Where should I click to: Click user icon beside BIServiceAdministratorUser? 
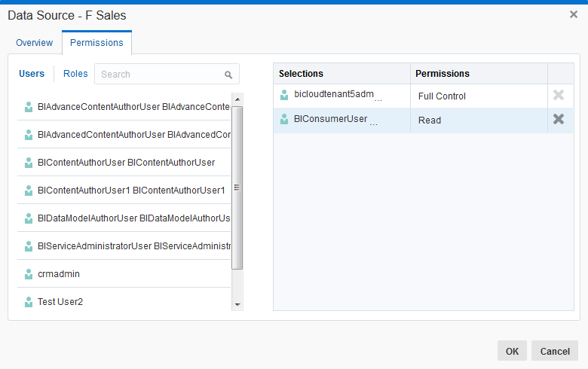coord(29,246)
